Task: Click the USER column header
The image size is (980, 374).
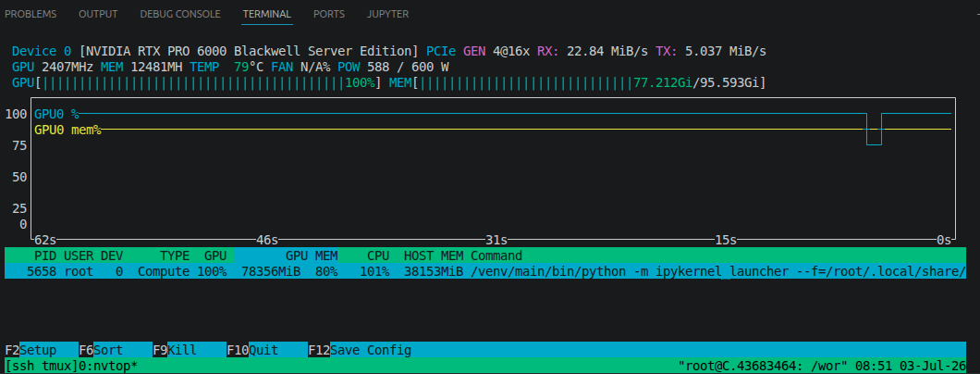Action: 79,256
